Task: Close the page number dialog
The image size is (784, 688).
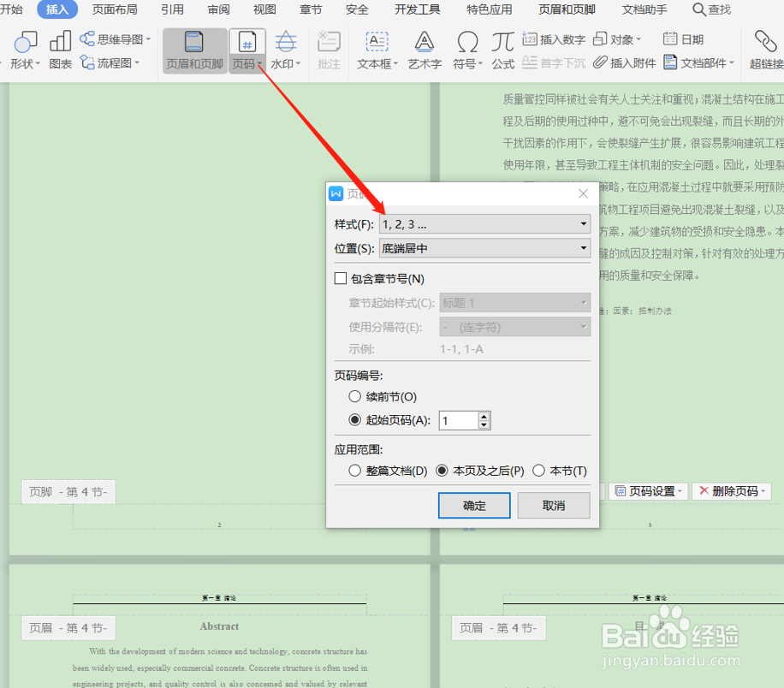Action: click(583, 193)
